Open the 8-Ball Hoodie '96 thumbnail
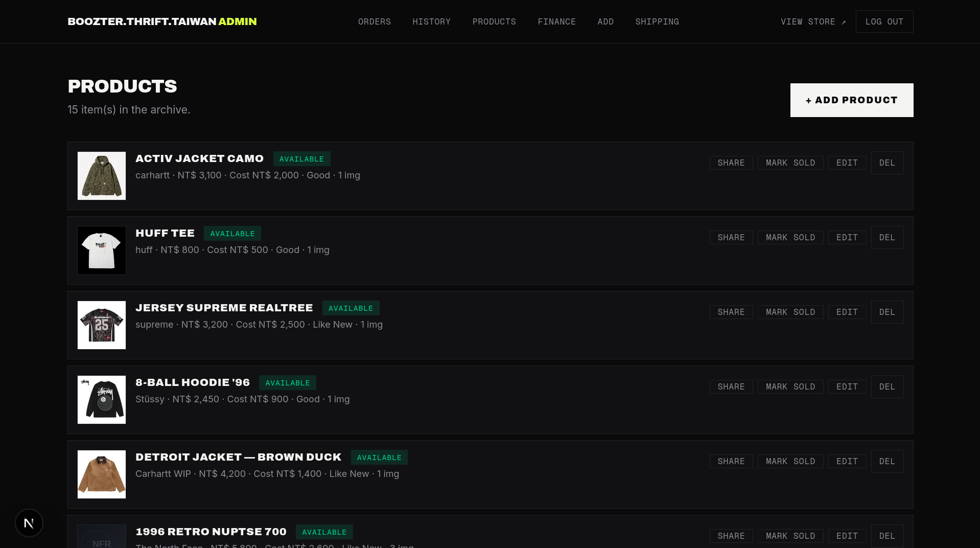This screenshot has width=980, height=548. (x=102, y=400)
